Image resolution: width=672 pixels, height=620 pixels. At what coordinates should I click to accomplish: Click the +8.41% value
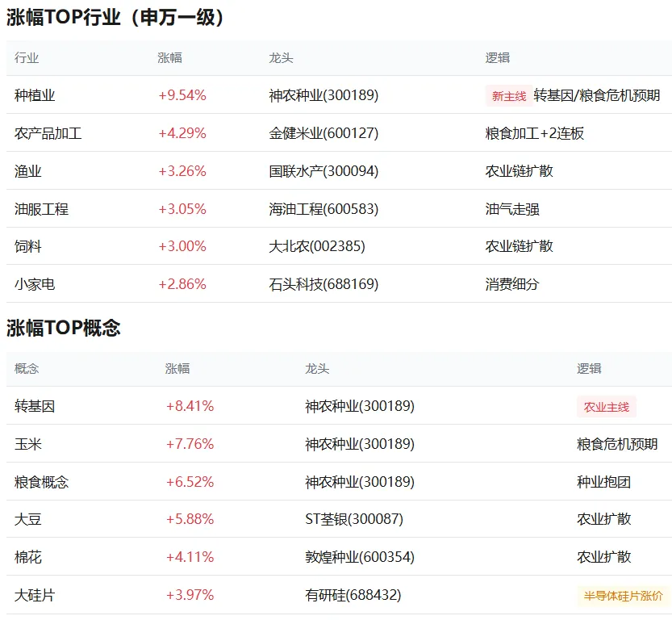click(190, 406)
